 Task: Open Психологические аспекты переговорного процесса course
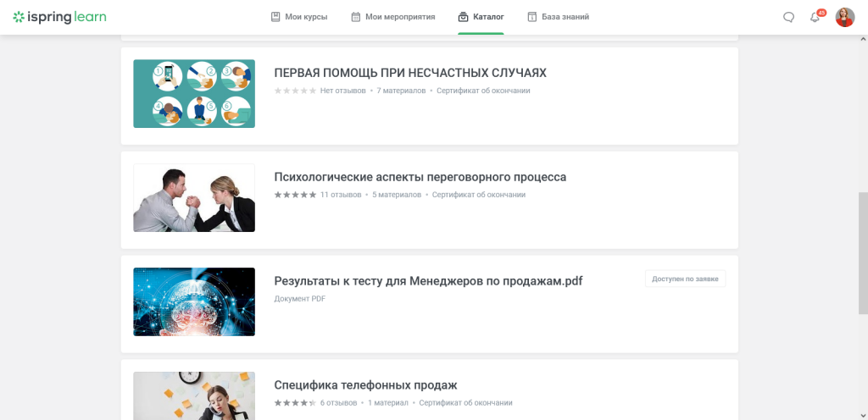coord(420,177)
